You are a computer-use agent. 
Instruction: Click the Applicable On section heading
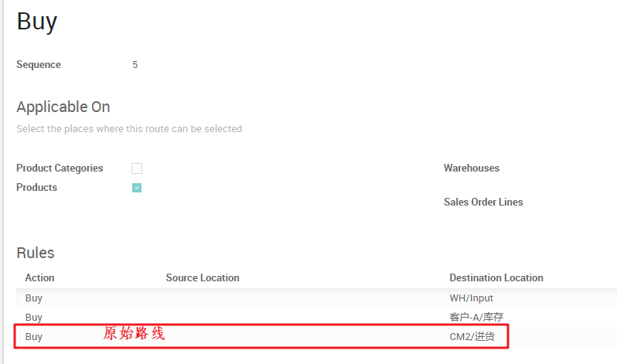tap(63, 107)
